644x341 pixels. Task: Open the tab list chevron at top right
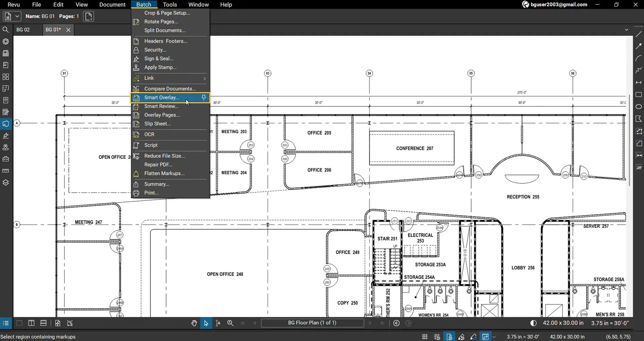626,30
